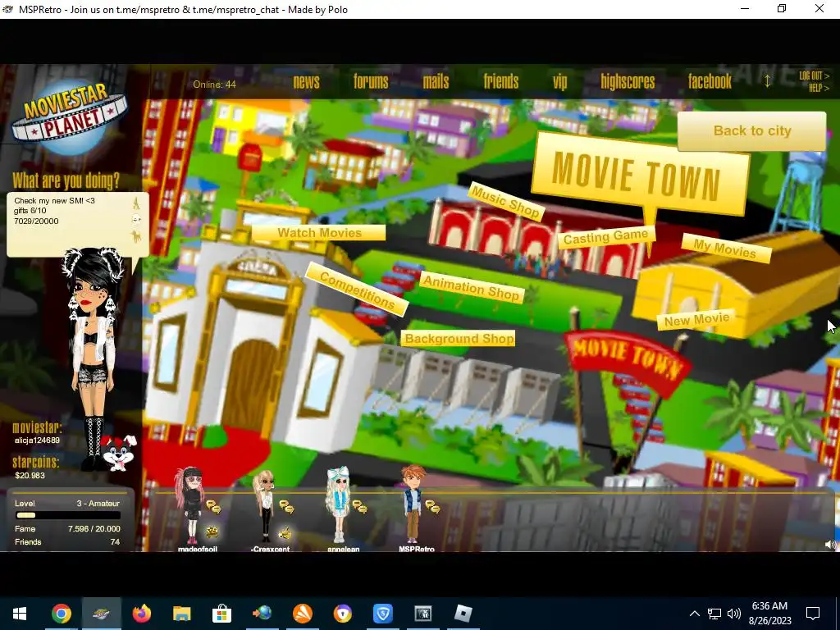Open My Movies
Screen dimensions: 840x630
(725, 248)
